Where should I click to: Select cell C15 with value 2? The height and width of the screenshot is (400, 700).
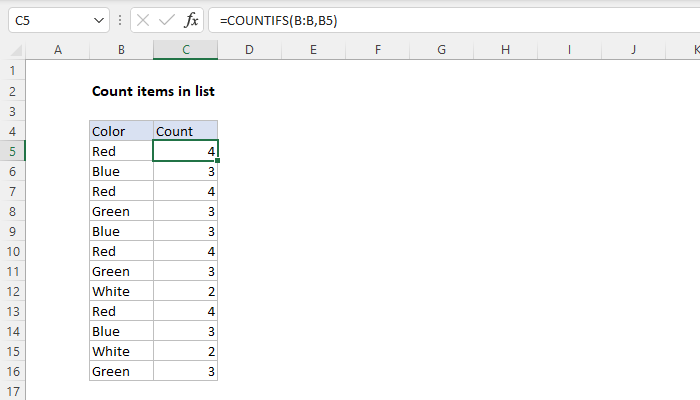click(x=186, y=351)
